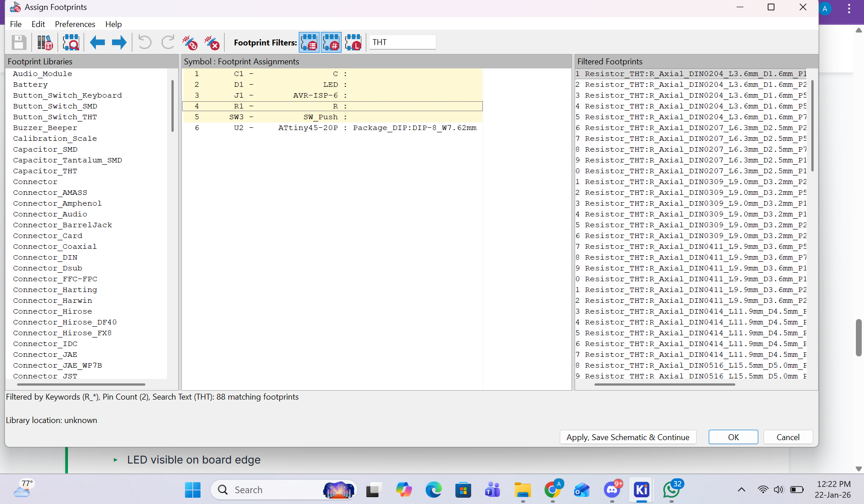Click the auto-associate footprints icon
This screenshot has width=864, height=504.
[189, 43]
